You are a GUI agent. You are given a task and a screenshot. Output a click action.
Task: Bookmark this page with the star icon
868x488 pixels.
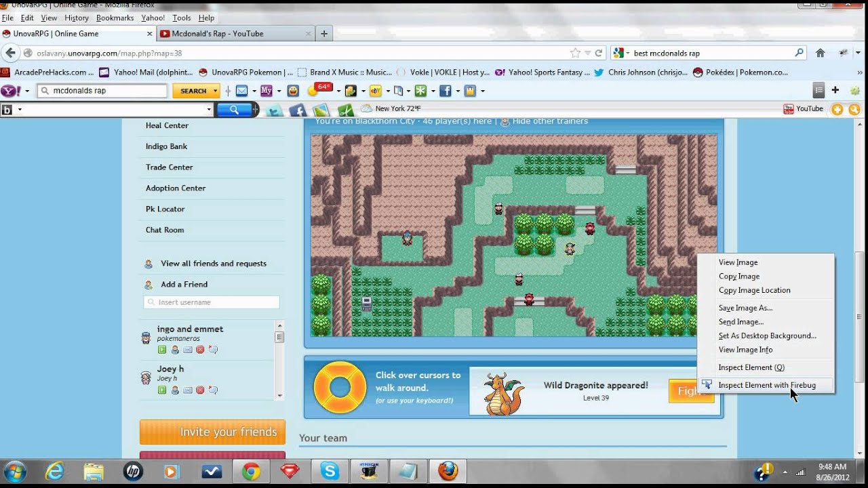click(x=575, y=53)
